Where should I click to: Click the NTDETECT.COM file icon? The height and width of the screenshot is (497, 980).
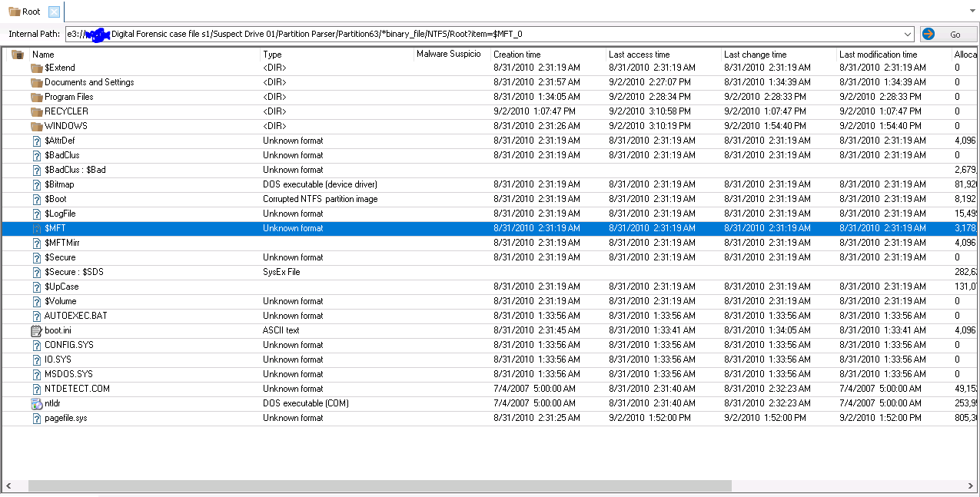[36, 389]
